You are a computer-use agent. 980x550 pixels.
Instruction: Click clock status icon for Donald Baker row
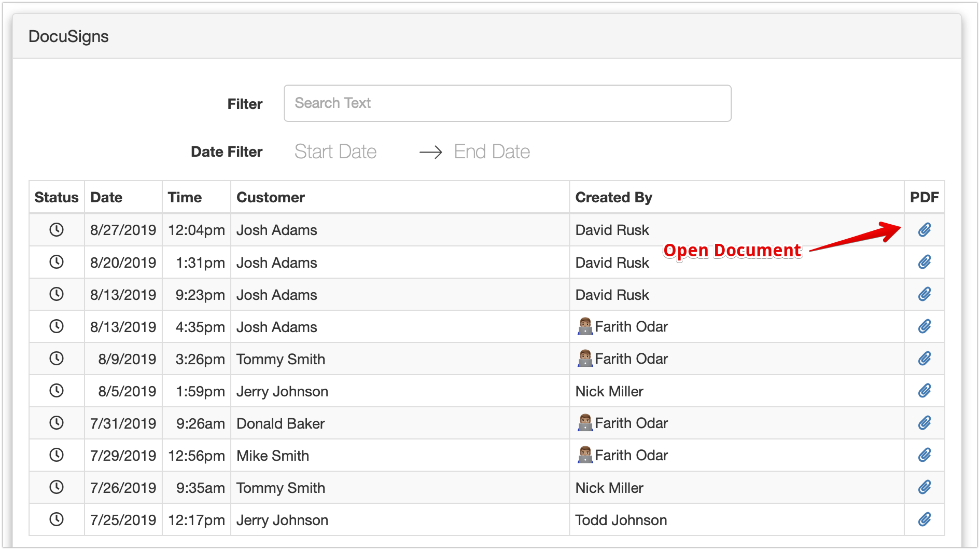pyautogui.click(x=56, y=423)
